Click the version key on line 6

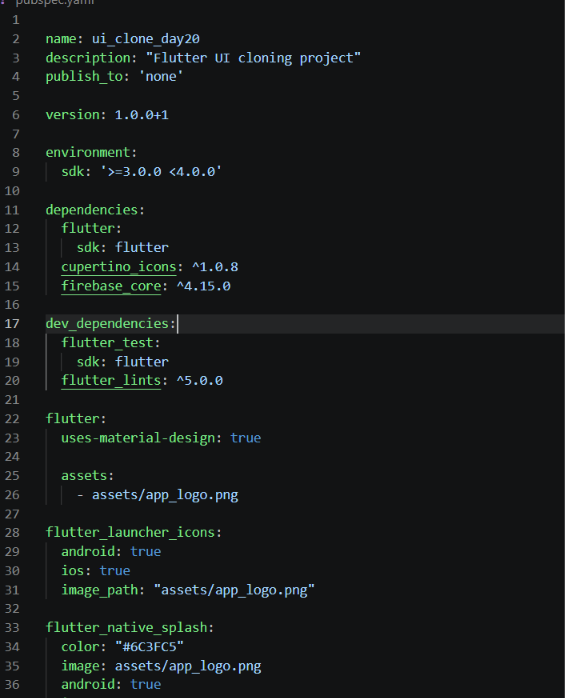point(73,115)
